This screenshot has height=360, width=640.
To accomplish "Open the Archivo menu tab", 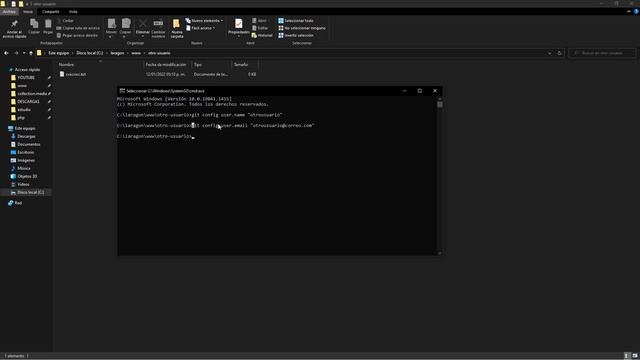I will (9, 11).
